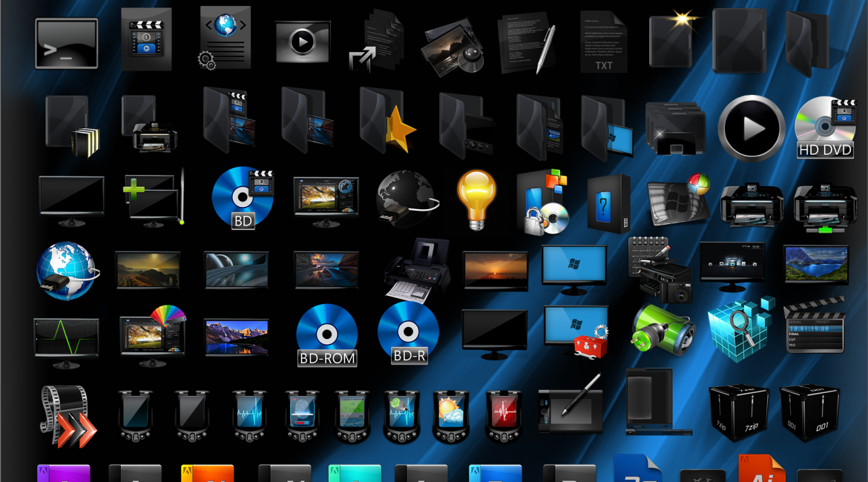Viewport: 868px width, 482px height.
Task: Select the TXT document file icon
Action: pos(603,42)
